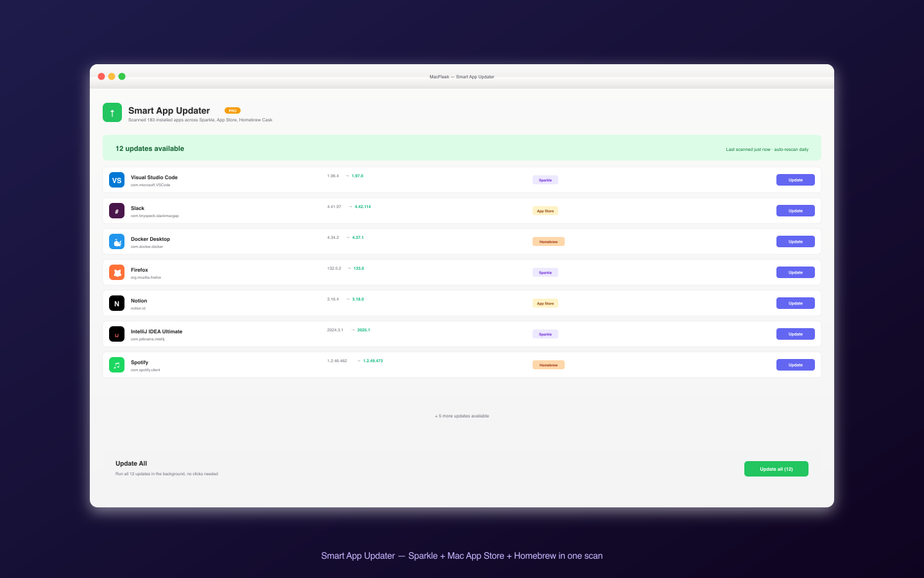Click the new version "1.97.0"
The width and height of the screenshot is (924, 578).
tap(357, 176)
